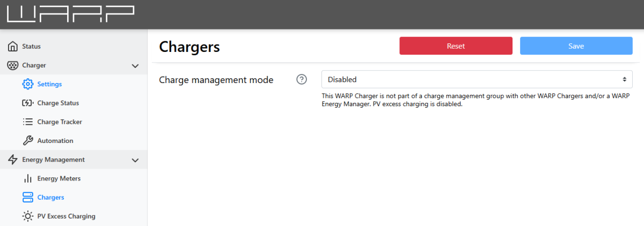
Task: Open help for Charge management mode
Action: point(302,80)
